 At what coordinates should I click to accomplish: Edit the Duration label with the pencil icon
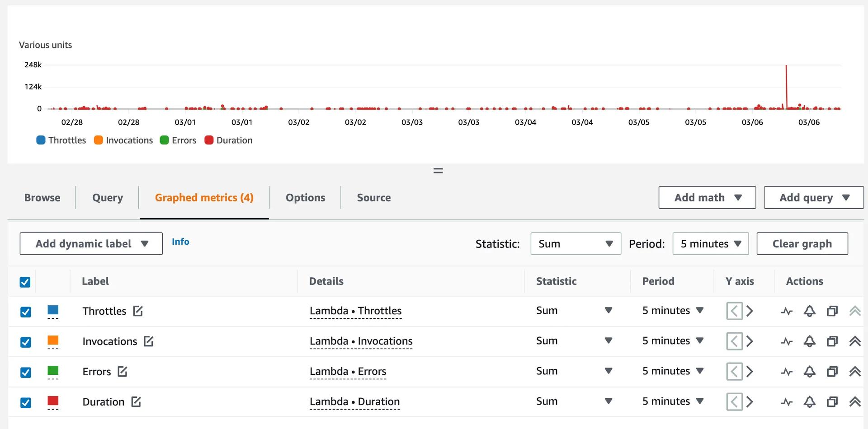click(137, 401)
